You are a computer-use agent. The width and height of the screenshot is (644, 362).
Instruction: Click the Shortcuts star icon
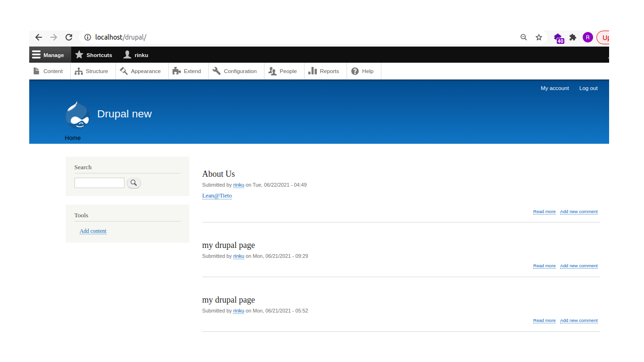tap(80, 55)
